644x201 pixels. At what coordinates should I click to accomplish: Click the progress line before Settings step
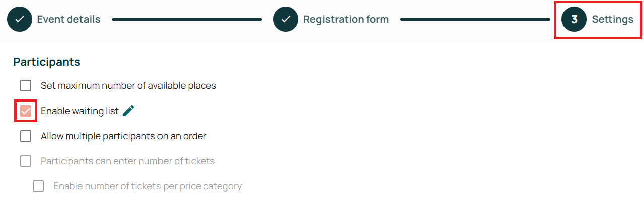click(475, 20)
